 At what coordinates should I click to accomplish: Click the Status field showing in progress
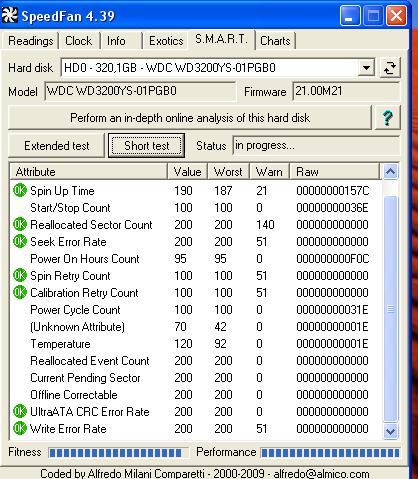click(x=316, y=145)
